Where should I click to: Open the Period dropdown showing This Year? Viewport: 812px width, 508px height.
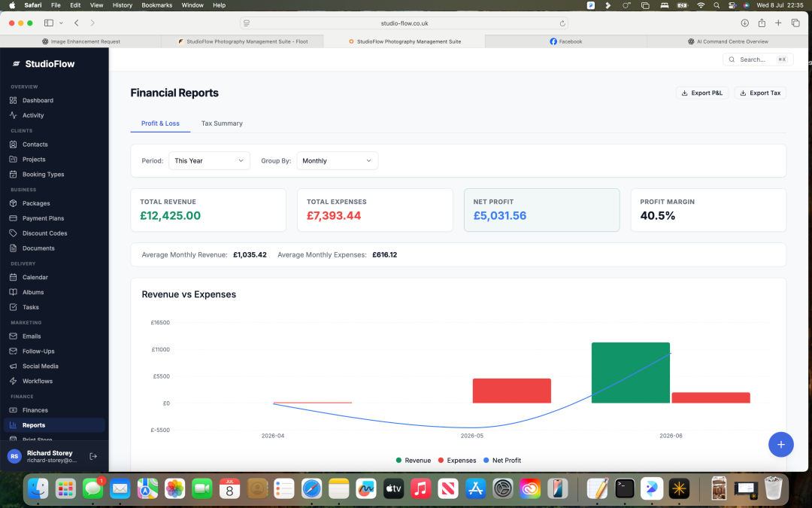(209, 161)
